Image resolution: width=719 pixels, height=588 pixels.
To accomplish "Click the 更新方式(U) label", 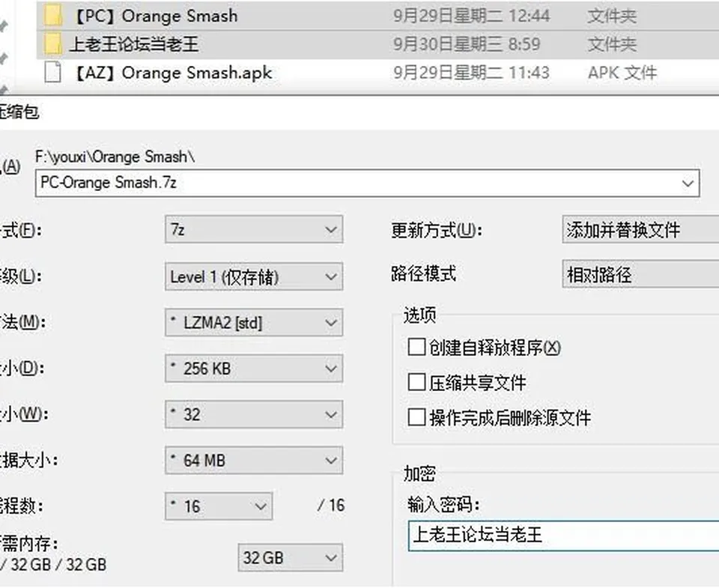I will tap(437, 230).
